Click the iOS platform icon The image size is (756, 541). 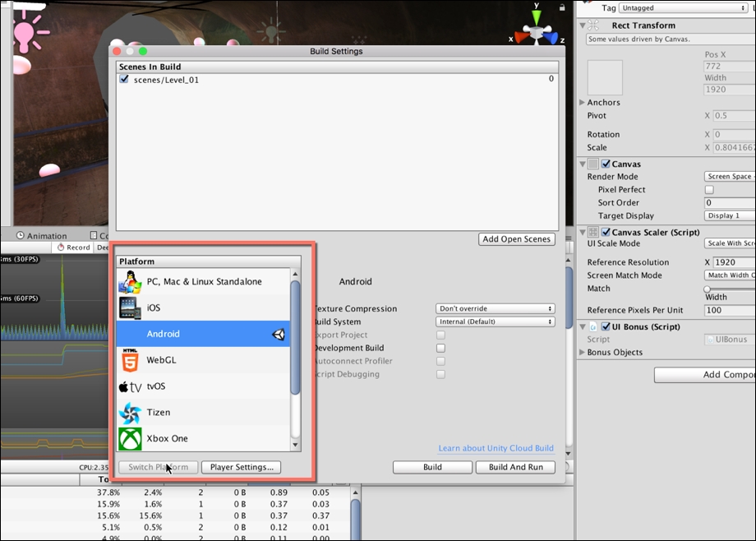click(130, 307)
